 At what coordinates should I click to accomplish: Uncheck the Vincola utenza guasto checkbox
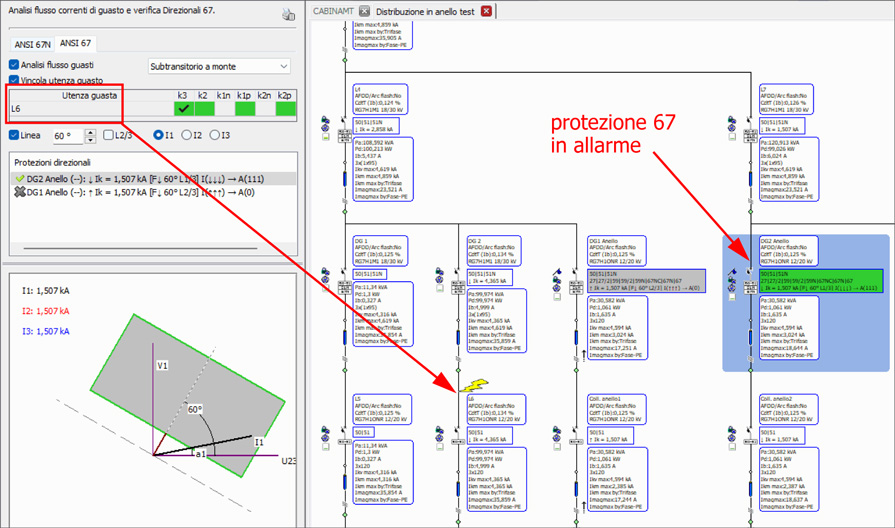(14, 80)
